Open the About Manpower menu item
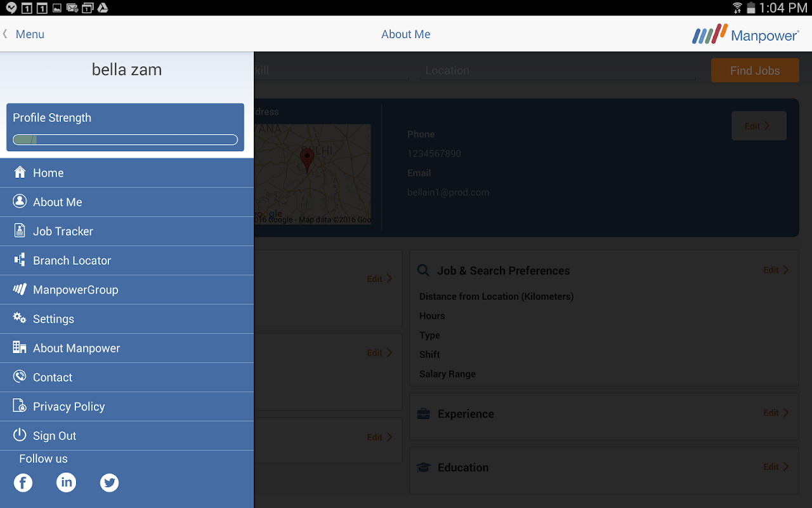This screenshot has height=508, width=812. click(x=127, y=348)
